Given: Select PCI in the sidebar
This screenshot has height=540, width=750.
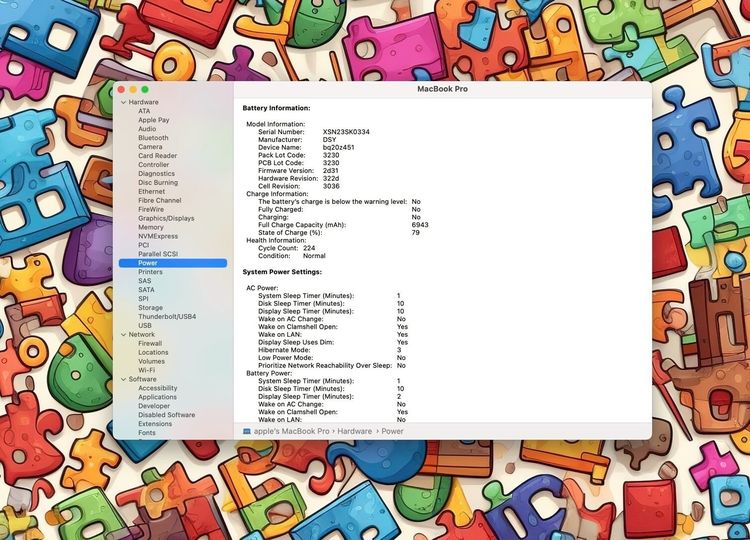Looking at the screenshot, I should (x=143, y=245).
